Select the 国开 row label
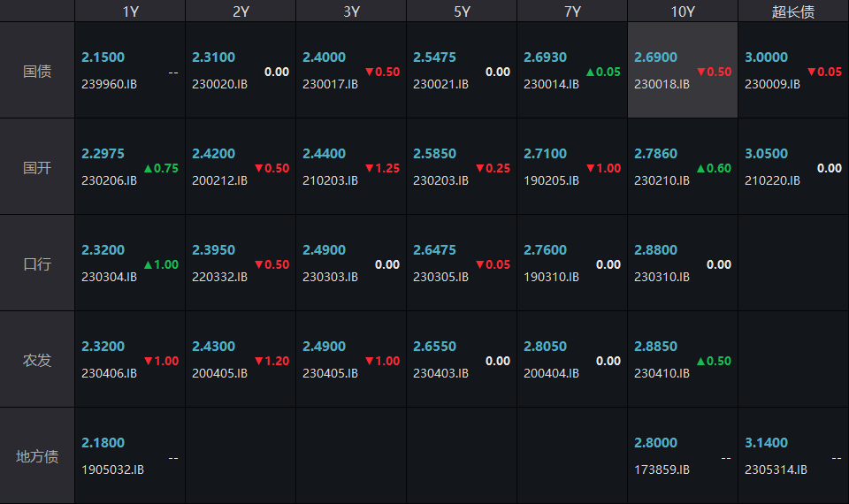The height and width of the screenshot is (504, 849). tap(37, 167)
